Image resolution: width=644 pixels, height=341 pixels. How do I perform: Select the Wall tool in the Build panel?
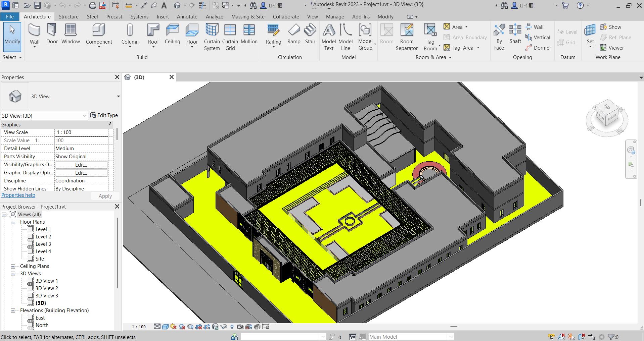(35, 36)
